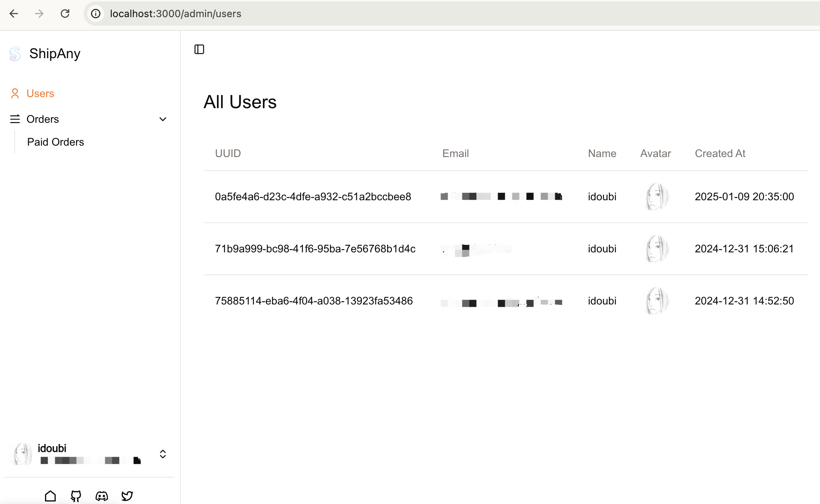Click the ShipAny logo icon
820x504 pixels.
click(x=15, y=54)
